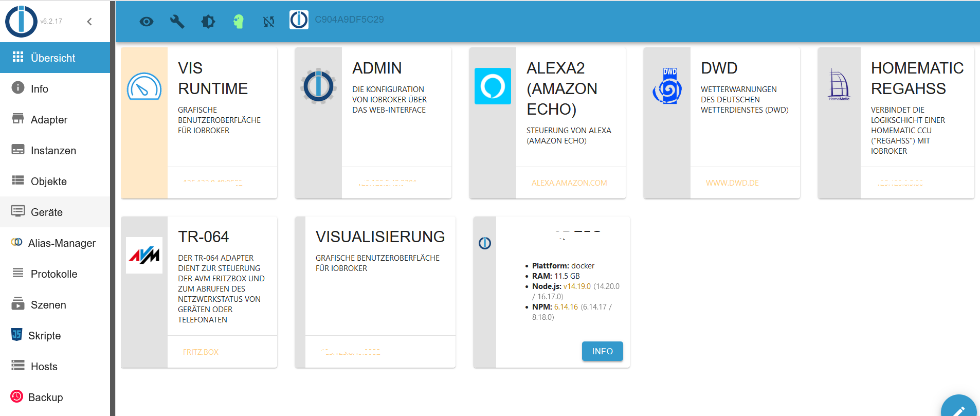The height and width of the screenshot is (416, 980).
Task: Click the RAM: 11.5 GB entry
Action: pyautogui.click(x=556, y=276)
